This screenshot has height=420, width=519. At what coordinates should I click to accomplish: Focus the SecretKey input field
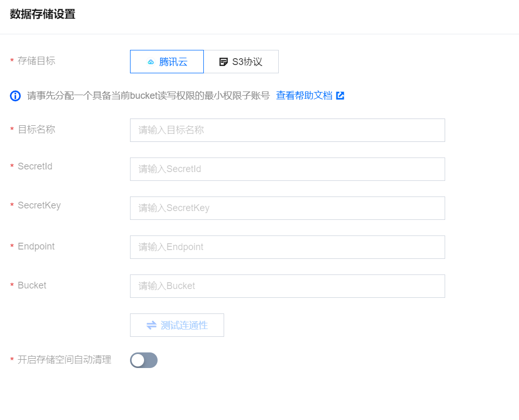(287, 208)
